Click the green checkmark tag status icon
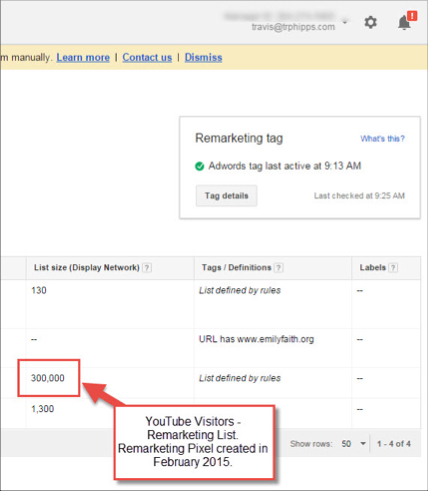Viewport: 428px width, 491px height. point(199,166)
